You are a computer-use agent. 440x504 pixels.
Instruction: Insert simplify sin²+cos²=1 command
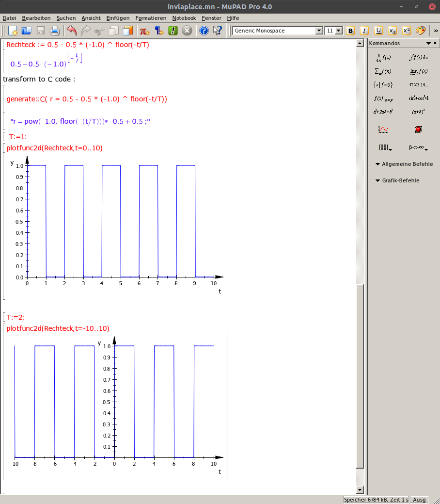coord(419,98)
